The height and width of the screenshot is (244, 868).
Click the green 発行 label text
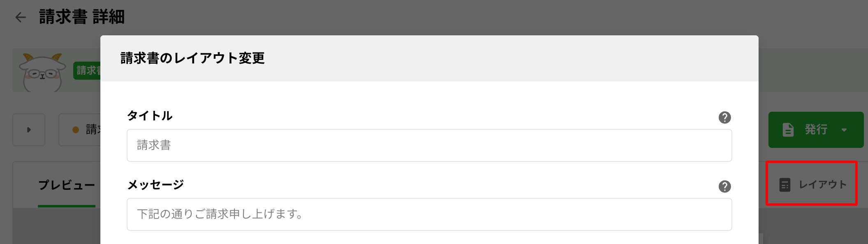click(816, 130)
